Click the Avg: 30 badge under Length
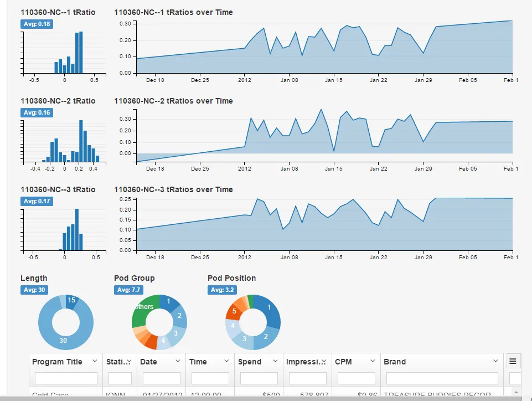Viewport: 532px width, 401px height. click(x=34, y=290)
